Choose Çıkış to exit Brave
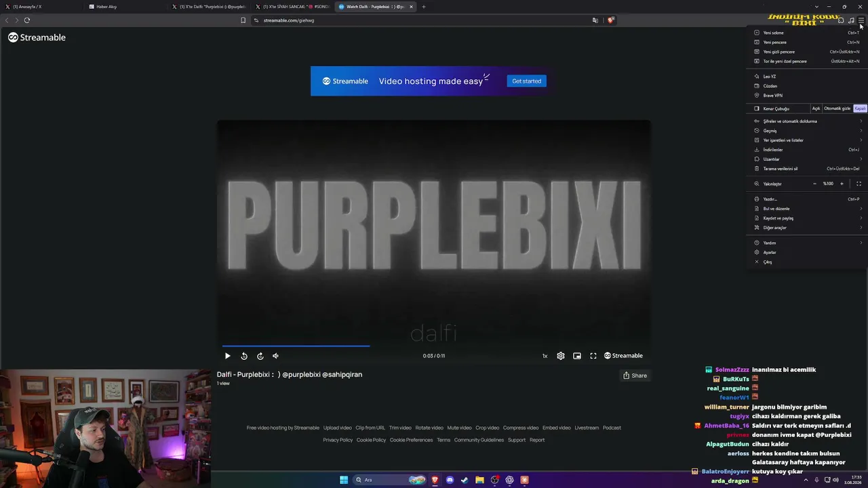 click(x=807, y=262)
